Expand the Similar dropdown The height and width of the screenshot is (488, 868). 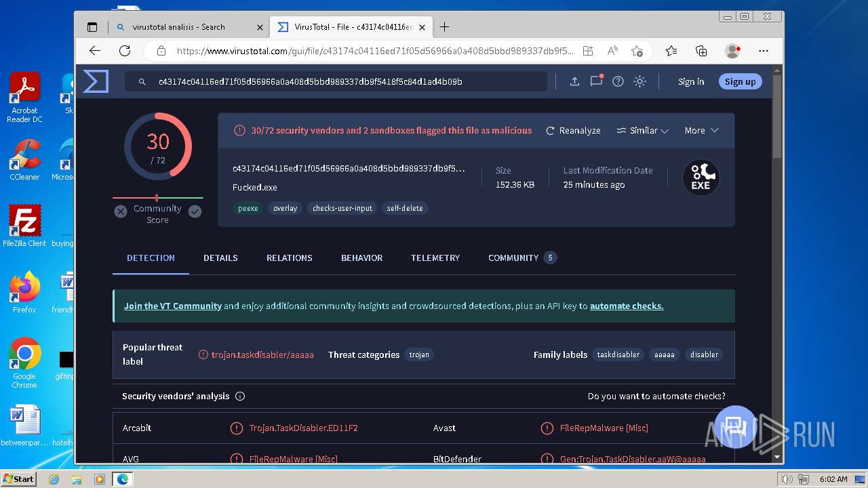coord(642,130)
